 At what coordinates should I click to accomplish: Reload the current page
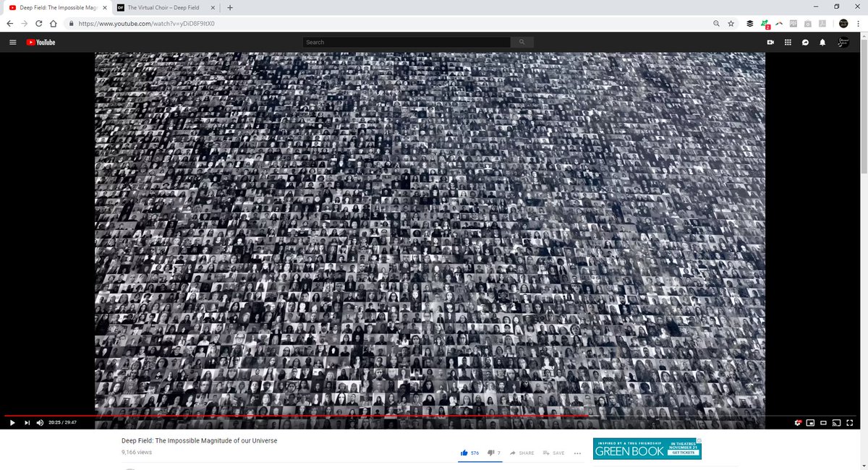click(39, 23)
